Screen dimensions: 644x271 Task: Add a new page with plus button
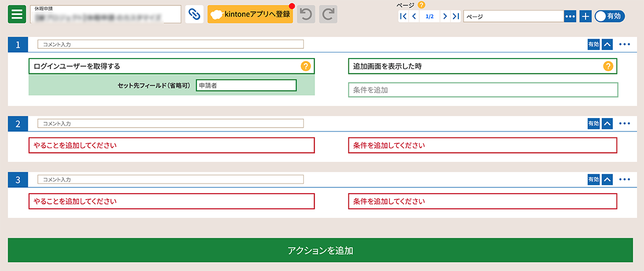[x=586, y=17]
